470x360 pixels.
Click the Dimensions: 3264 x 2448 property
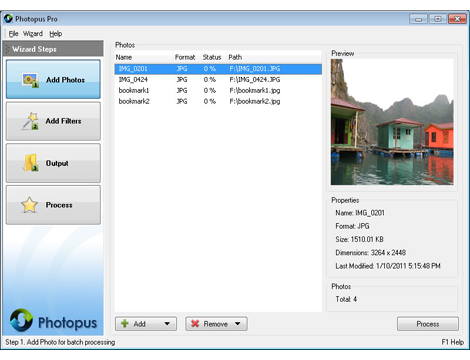click(370, 253)
